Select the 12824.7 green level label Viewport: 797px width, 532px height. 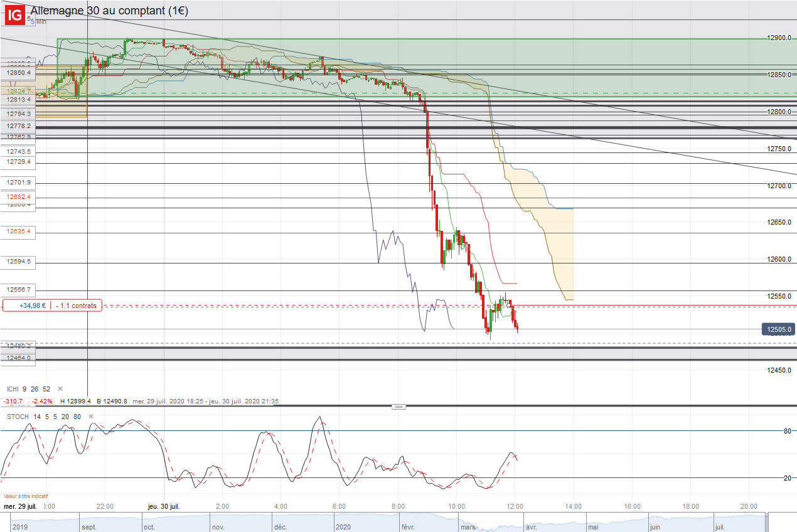(x=19, y=92)
